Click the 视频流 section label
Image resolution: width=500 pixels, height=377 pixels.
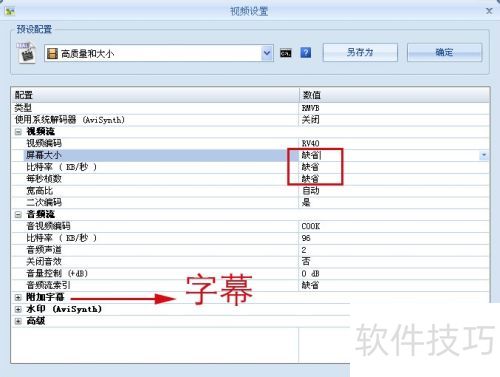pyautogui.click(x=41, y=131)
